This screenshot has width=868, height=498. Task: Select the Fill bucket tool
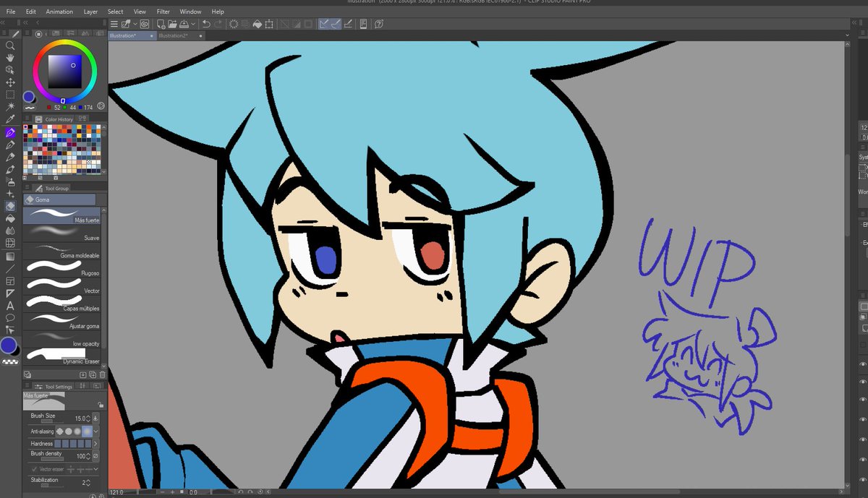click(x=10, y=218)
